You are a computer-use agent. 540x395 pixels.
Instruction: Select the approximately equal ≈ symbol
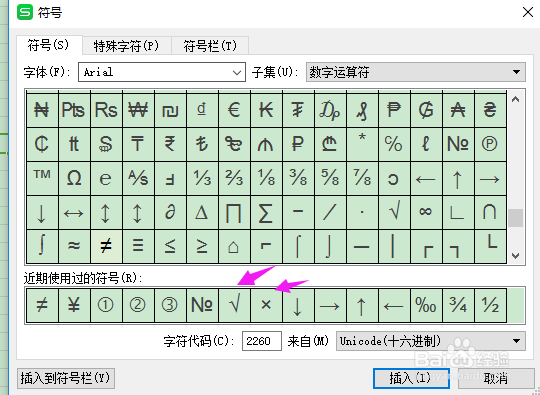click(x=74, y=247)
